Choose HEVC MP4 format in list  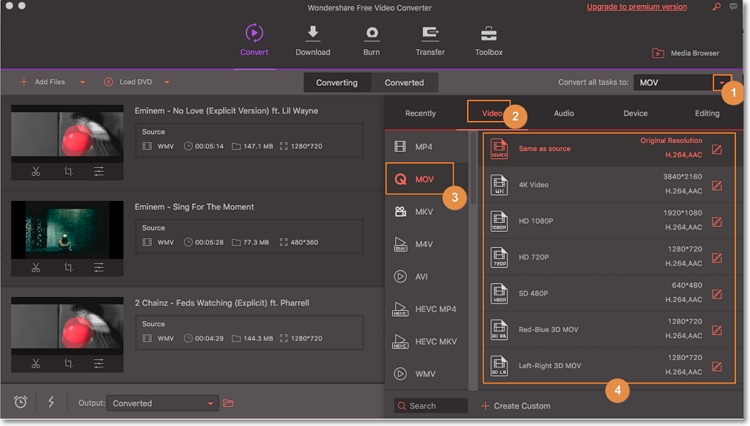point(427,309)
